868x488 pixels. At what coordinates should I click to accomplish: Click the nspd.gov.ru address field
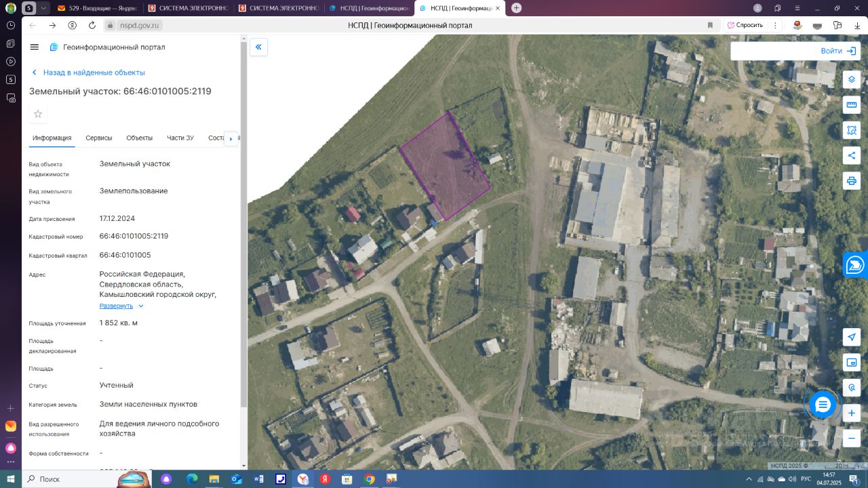tap(140, 25)
